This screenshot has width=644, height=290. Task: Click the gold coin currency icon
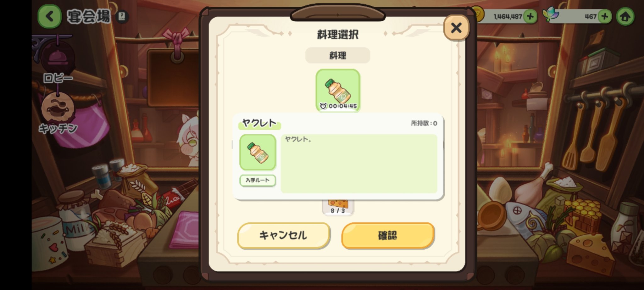pyautogui.click(x=477, y=14)
